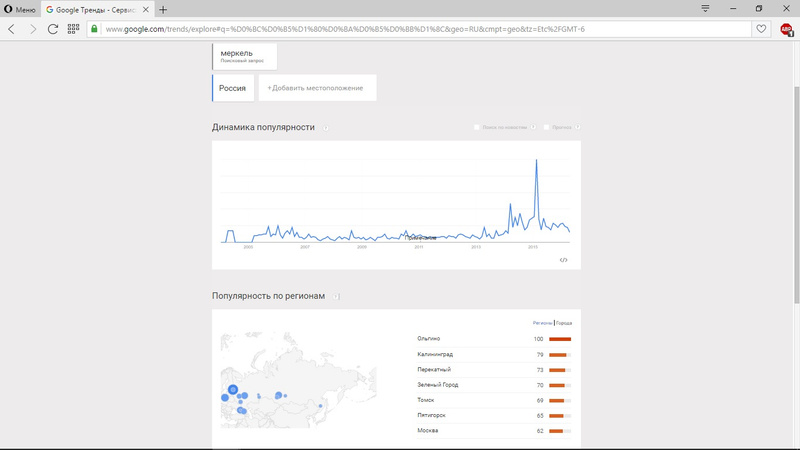Open the Opera Меню
This screenshot has height=450, width=800.
point(20,9)
